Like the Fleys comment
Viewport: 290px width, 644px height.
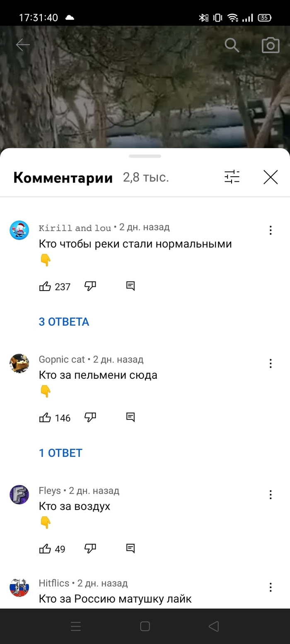[45, 549]
